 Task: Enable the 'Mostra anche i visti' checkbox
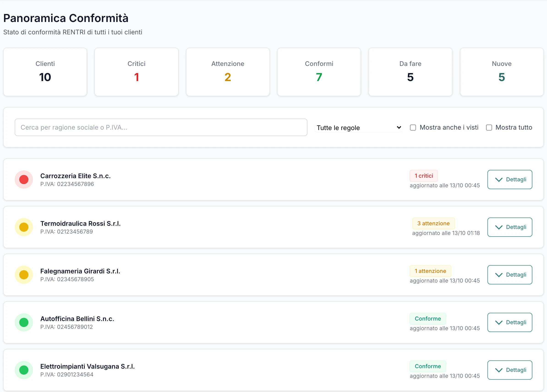(413, 128)
